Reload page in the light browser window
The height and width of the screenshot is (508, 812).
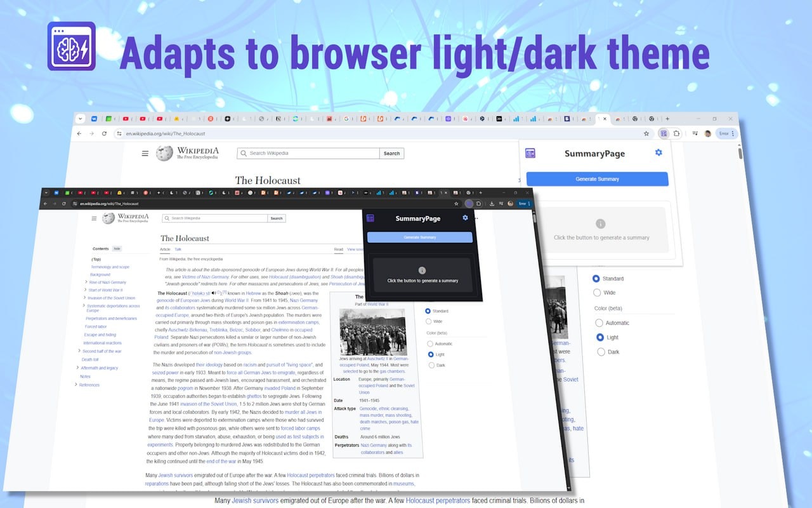[104, 133]
